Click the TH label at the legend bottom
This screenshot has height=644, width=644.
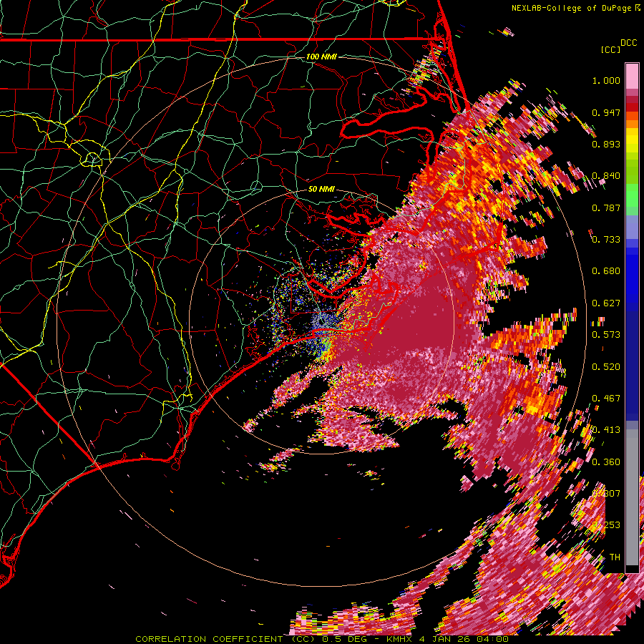click(615, 557)
